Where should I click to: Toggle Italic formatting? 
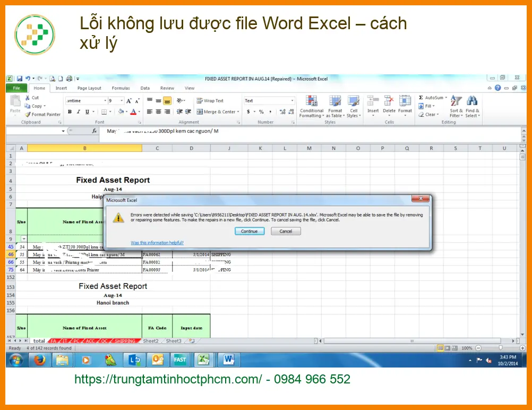pos(79,112)
